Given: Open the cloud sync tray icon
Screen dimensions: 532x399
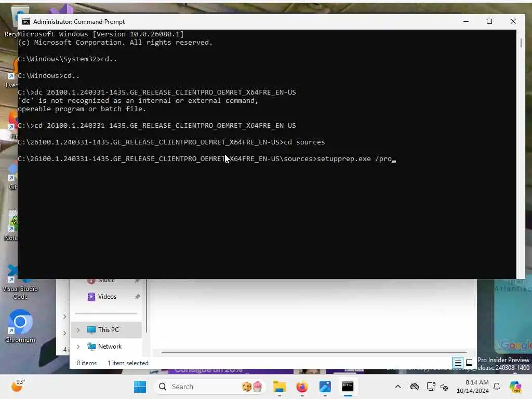Looking at the screenshot, I should click(414, 387).
